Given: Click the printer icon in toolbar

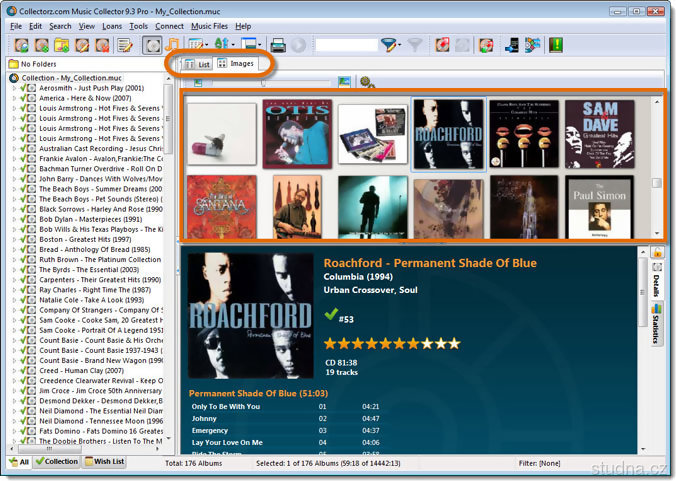Looking at the screenshot, I should click(x=278, y=45).
